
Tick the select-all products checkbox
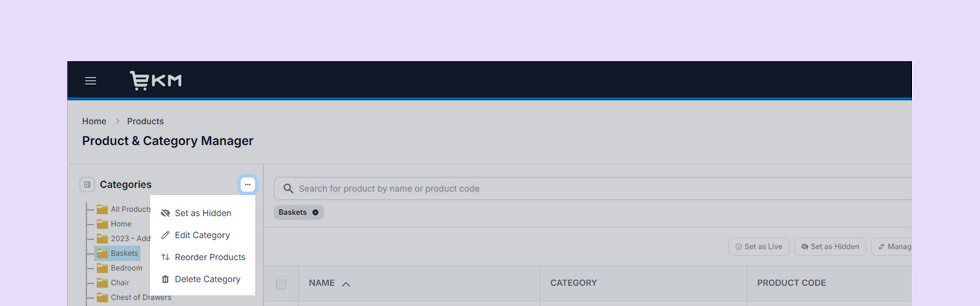(x=281, y=284)
